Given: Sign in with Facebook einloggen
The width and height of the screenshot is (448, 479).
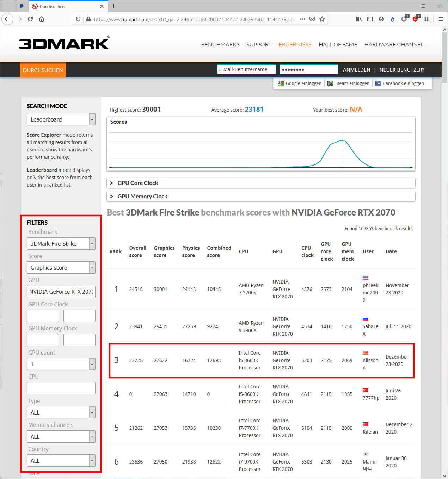Looking at the screenshot, I should click(x=404, y=83).
